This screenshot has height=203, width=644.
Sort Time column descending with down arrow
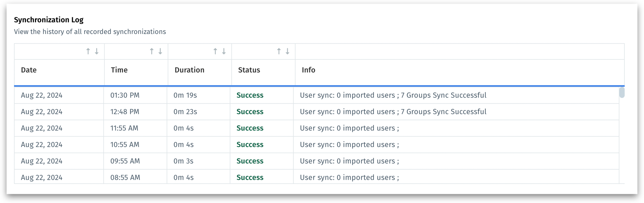(160, 51)
